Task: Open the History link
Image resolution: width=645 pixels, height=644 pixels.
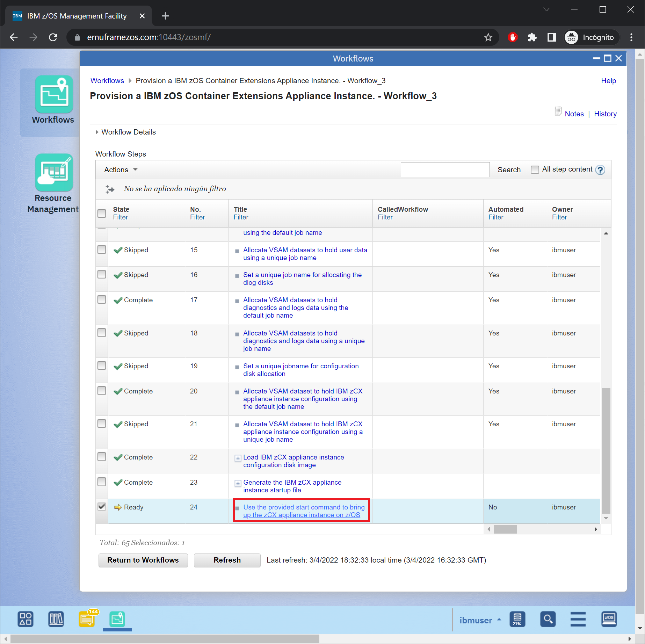Action: coord(605,114)
